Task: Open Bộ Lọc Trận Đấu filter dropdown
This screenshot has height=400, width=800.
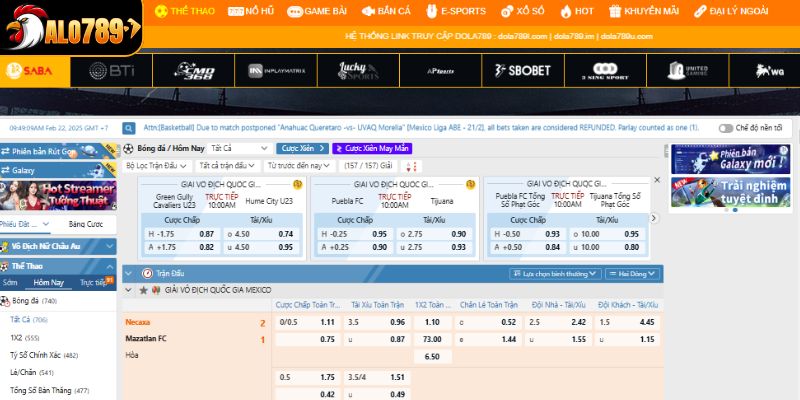Action: pyautogui.click(x=157, y=166)
